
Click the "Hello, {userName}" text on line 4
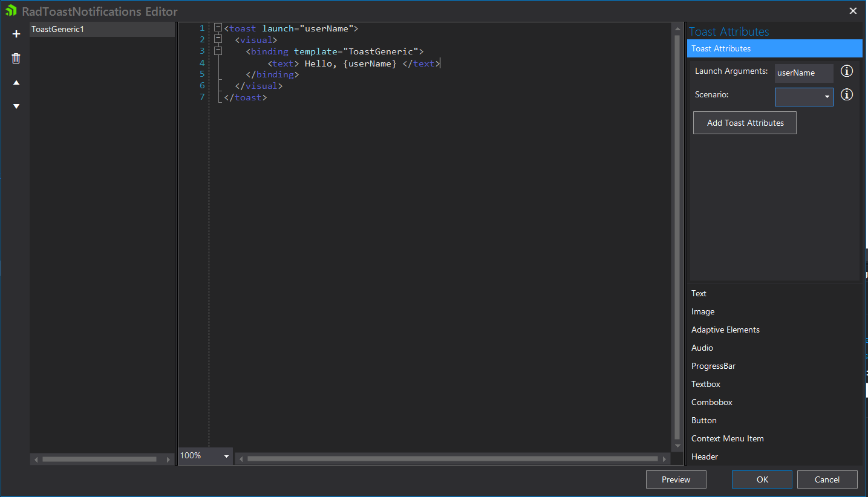pyautogui.click(x=350, y=63)
